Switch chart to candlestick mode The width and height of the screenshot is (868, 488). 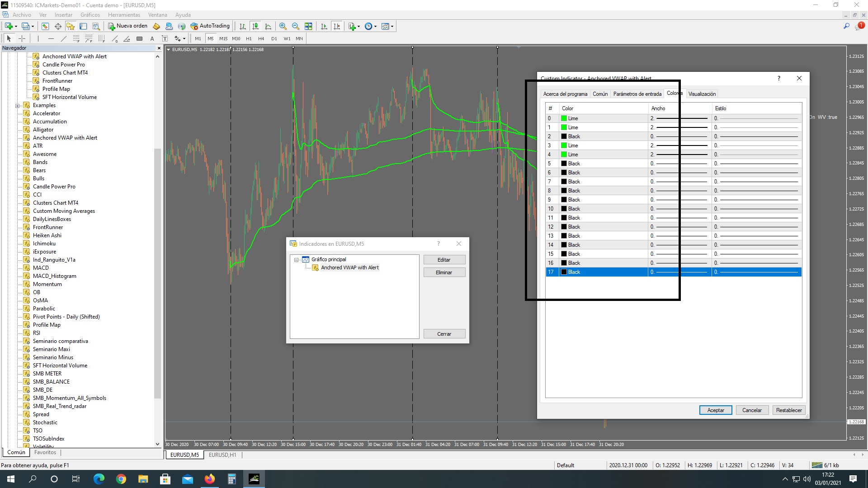(255, 26)
